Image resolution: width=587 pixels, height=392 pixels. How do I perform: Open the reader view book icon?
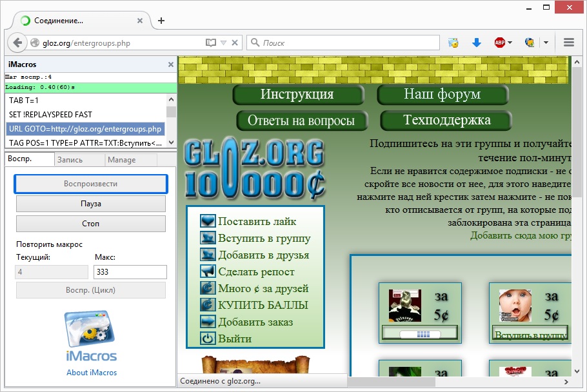(x=211, y=43)
